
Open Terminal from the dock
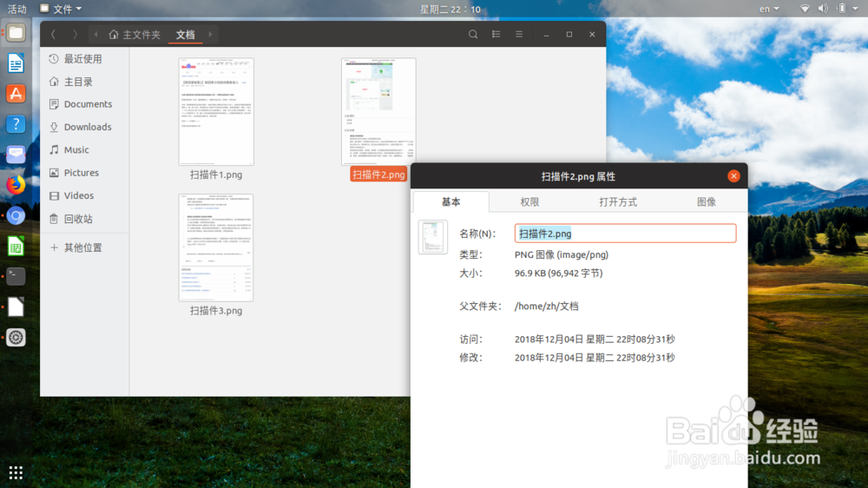click(16, 276)
